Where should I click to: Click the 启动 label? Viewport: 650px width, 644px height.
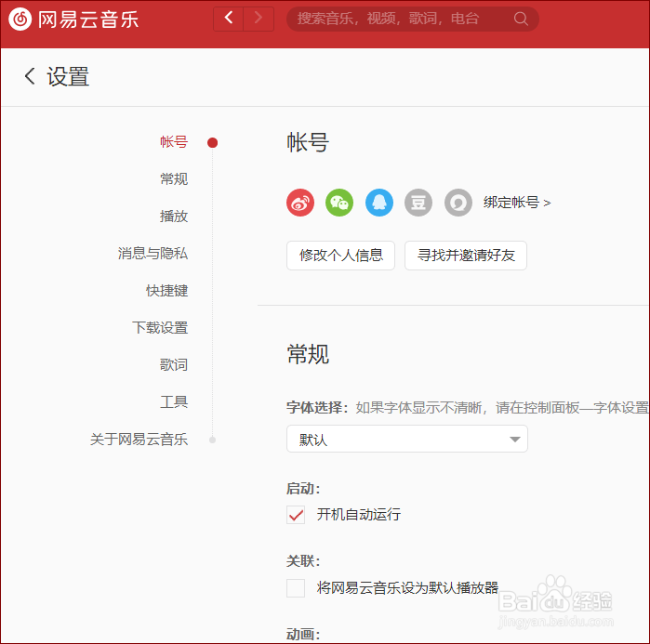pyautogui.click(x=303, y=489)
